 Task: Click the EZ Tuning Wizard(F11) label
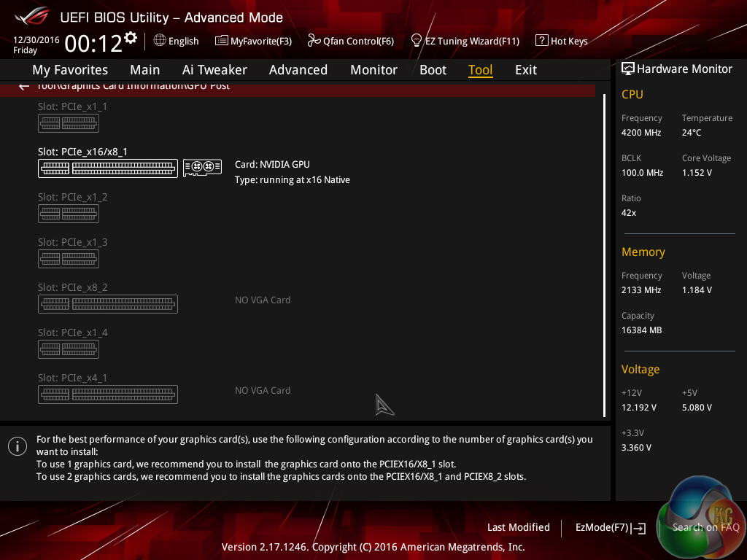472,42
